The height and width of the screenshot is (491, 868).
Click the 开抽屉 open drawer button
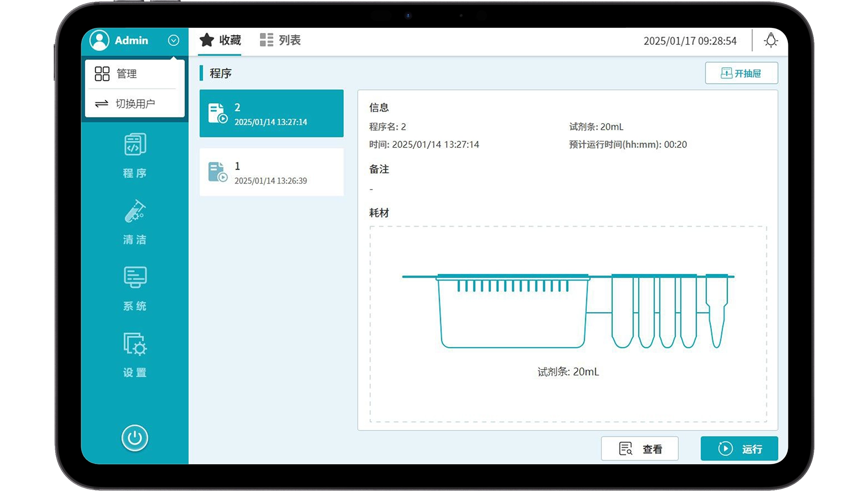click(741, 73)
